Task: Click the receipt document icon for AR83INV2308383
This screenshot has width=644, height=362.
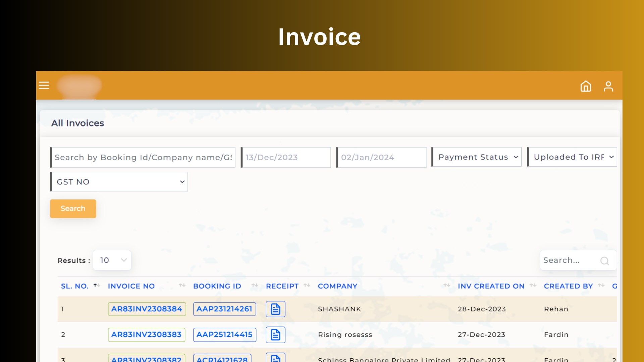Action: point(275,335)
